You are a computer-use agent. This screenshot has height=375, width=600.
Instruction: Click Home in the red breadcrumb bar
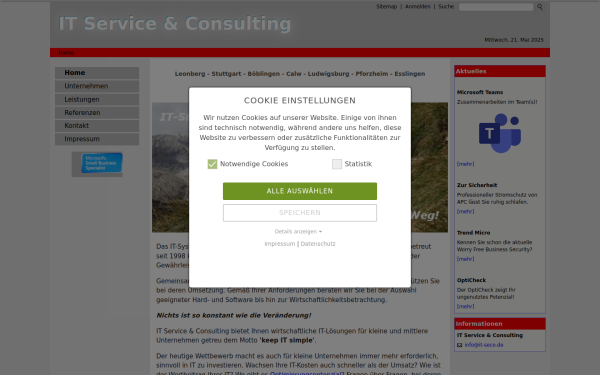coord(66,53)
